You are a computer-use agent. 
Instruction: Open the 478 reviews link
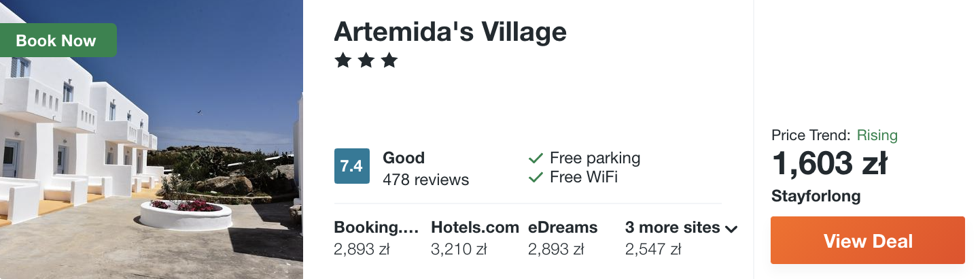coord(425,180)
